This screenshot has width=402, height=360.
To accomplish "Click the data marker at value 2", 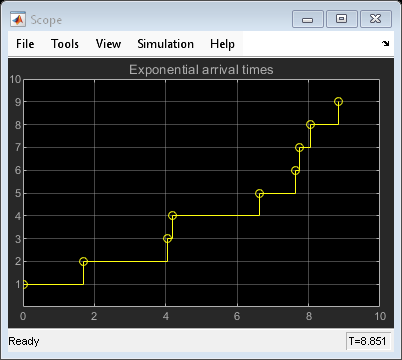I will tap(83, 261).
